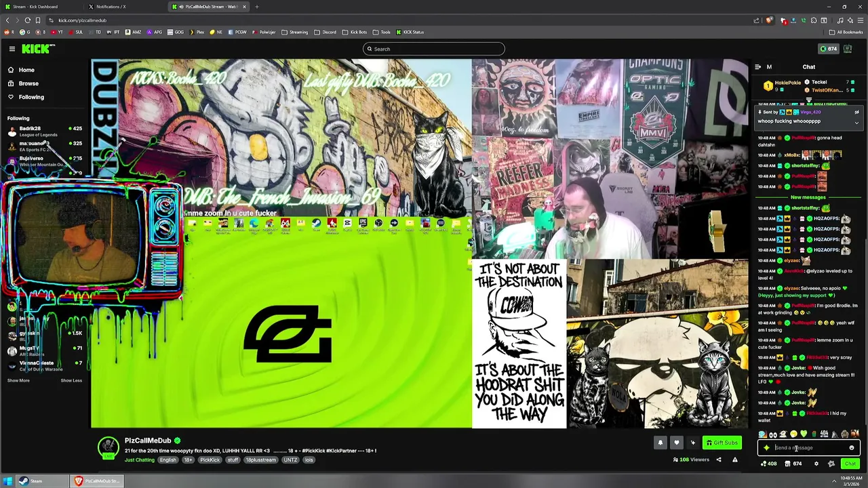Open the Tools bookmarks folder

click(382, 32)
